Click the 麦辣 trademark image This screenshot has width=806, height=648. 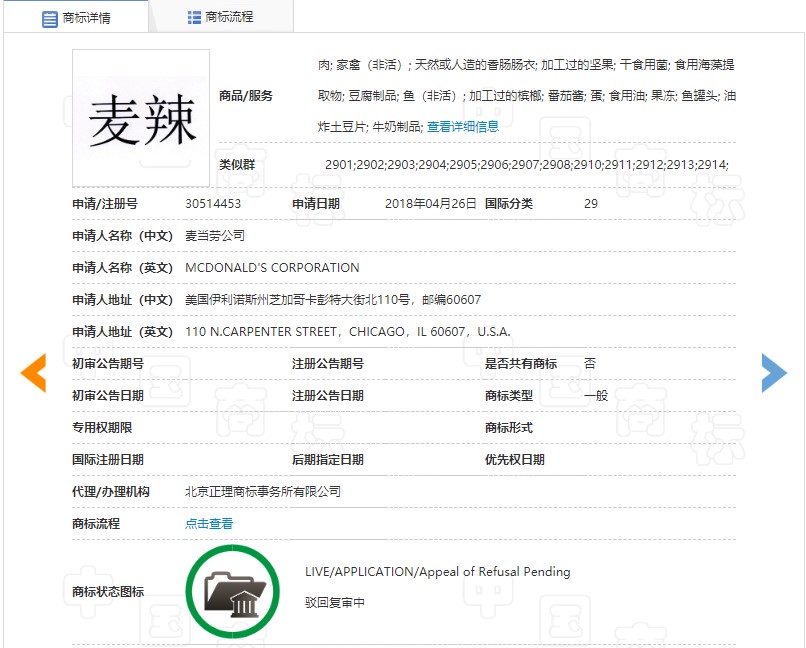click(x=141, y=118)
